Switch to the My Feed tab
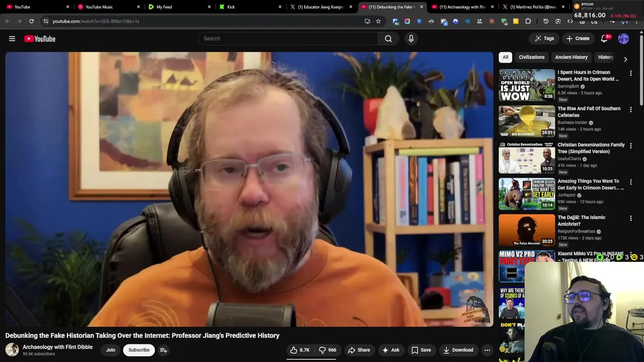This screenshot has height=362, width=644. click(x=179, y=7)
